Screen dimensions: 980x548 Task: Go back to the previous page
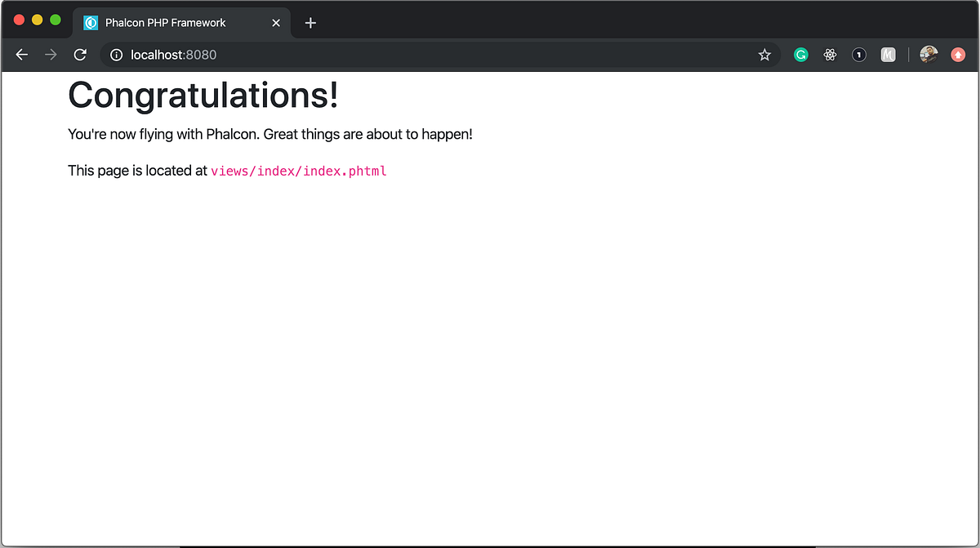(21, 55)
